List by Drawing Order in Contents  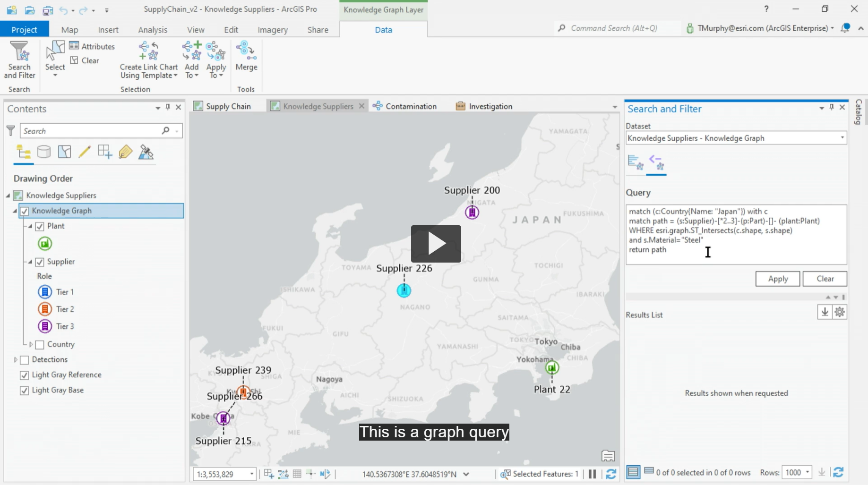click(24, 152)
